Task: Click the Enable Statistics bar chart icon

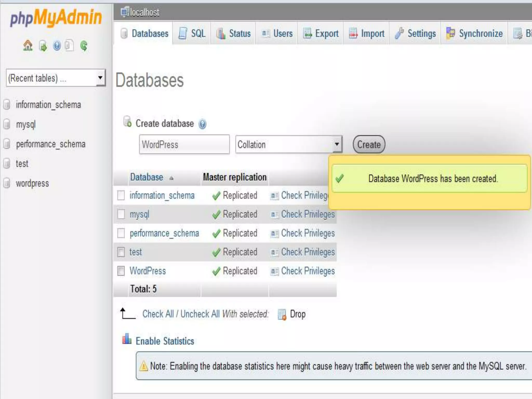Action: pos(127,339)
